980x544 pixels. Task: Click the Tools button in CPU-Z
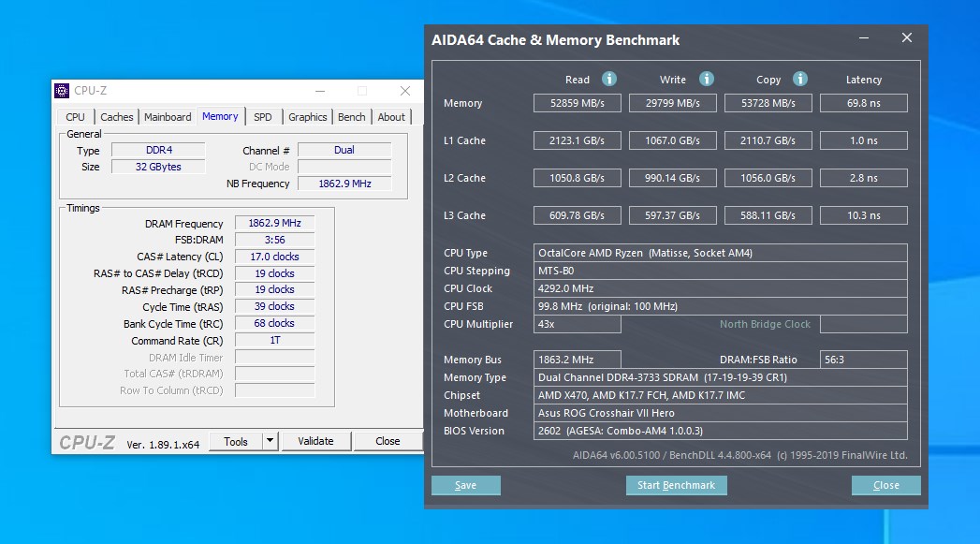tap(236, 441)
